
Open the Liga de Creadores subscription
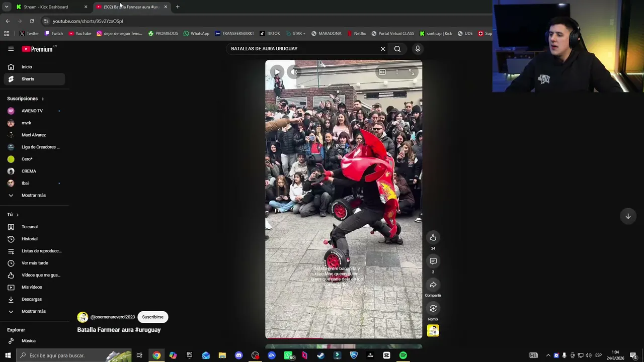34,147
